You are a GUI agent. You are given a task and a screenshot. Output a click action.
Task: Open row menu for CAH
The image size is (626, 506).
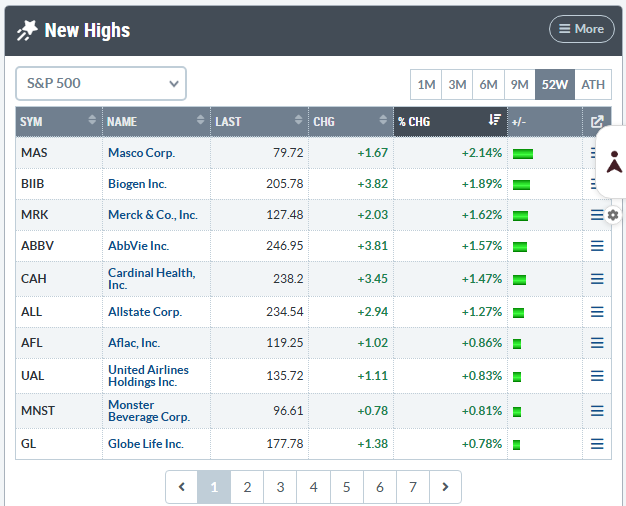(x=597, y=279)
